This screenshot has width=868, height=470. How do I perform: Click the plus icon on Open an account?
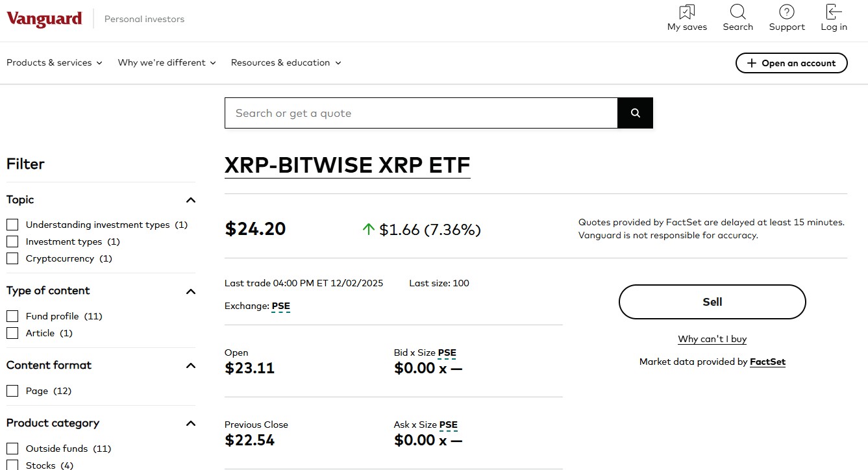coord(752,63)
